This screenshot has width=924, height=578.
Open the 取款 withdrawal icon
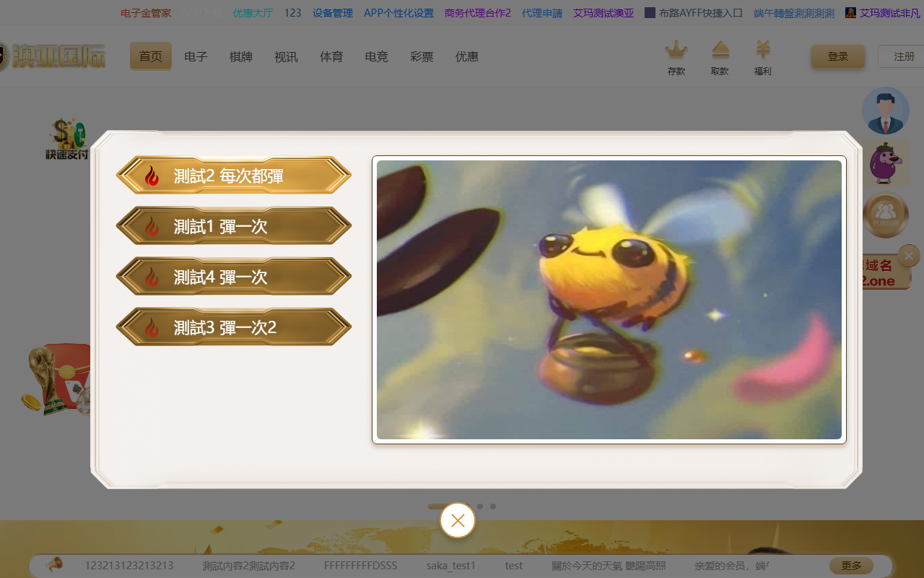720,58
